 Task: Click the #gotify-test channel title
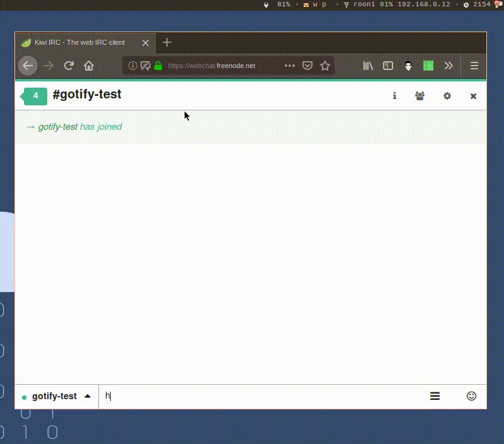click(87, 95)
